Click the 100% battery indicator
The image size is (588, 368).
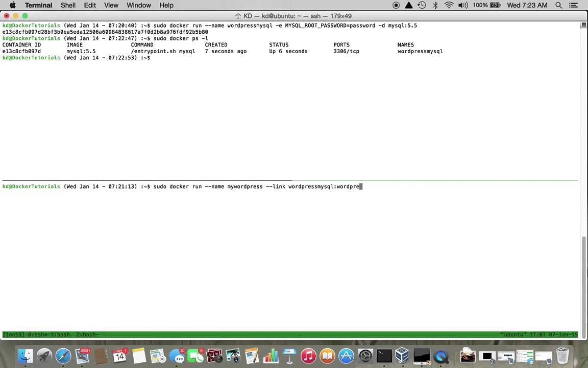click(x=486, y=5)
